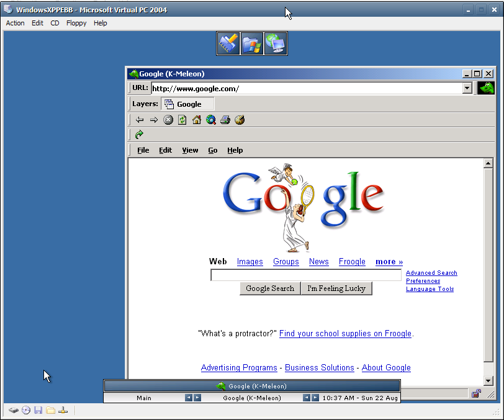Viewport: 504px width, 420px height.
Task: Open the Language Tools link
Action: coord(430,288)
